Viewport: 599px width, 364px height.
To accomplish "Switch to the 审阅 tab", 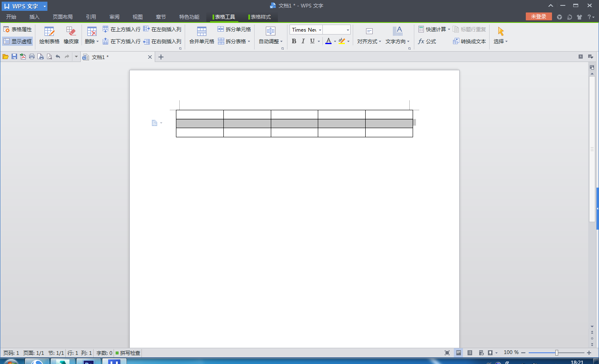I will point(114,17).
